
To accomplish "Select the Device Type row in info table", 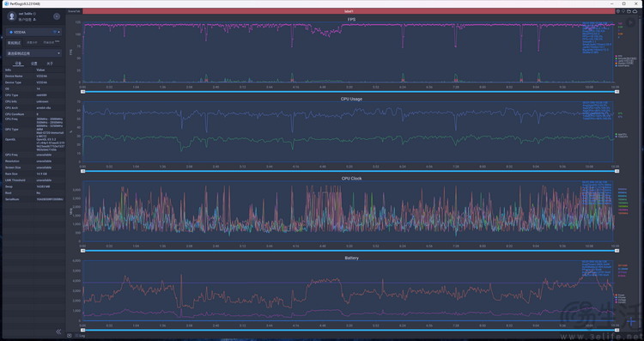I will [x=34, y=82].
